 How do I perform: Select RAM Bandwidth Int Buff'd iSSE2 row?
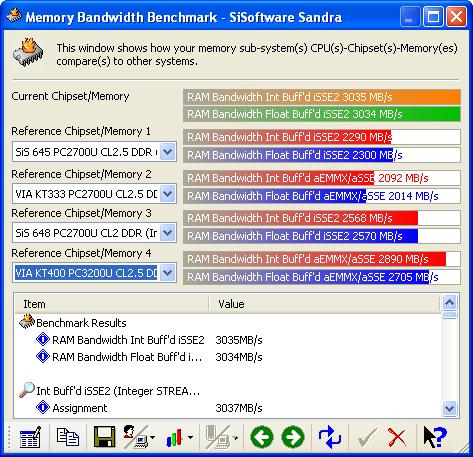point(128,340)
